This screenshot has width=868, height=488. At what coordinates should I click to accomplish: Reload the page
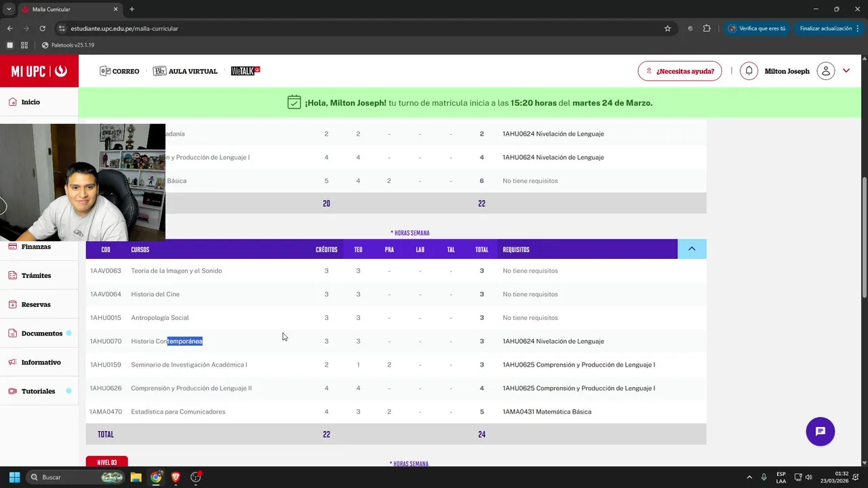(x=42, y=28)
